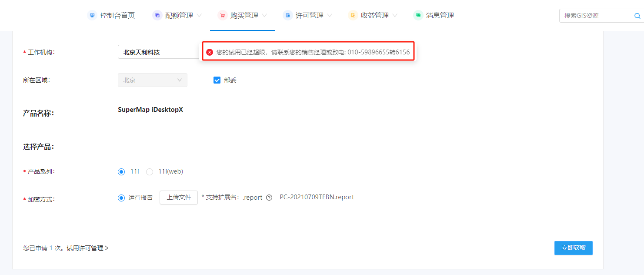Viewport: 644px width, 275px height.
Task: Click the 购买管理 shopping cart icon
Action: [x=222, y=16]
